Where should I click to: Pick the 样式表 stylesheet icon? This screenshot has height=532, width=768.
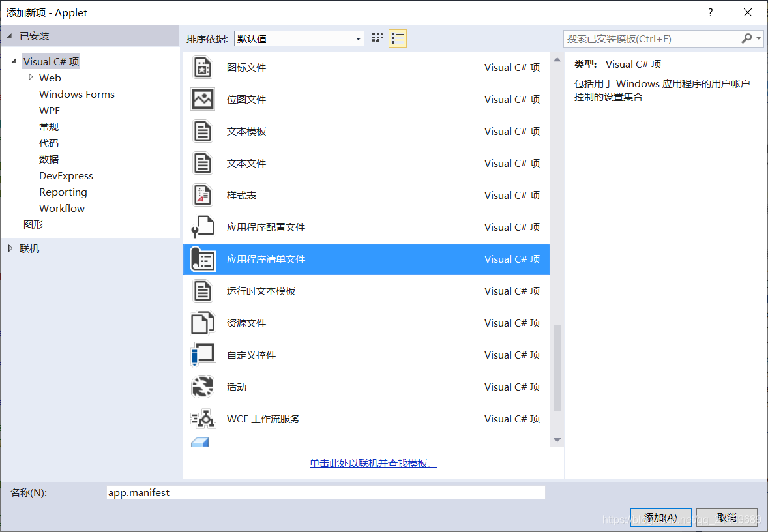(202, 196)
